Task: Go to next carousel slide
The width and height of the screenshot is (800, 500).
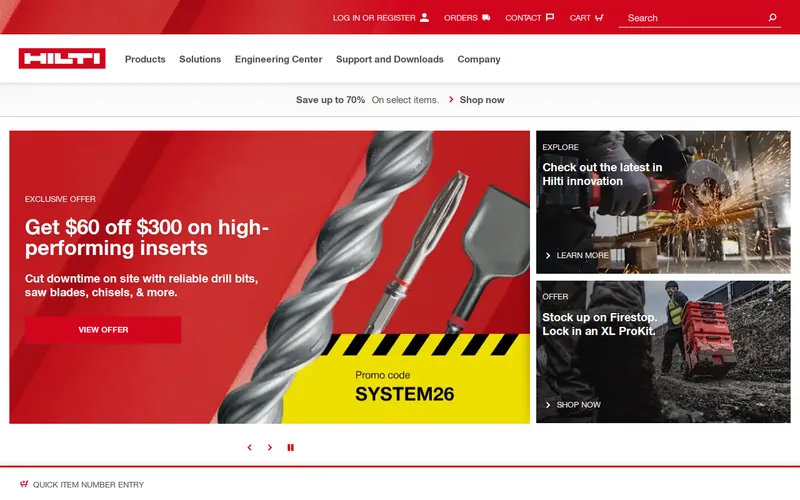Action: coord(270,447)
